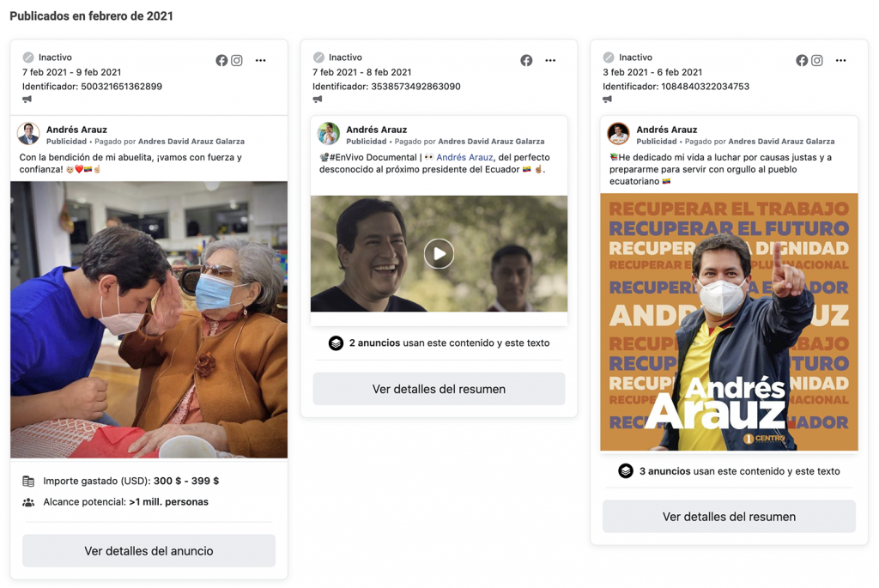Click megaphone icon on first ad card

pyautogui.click(x=27, y=100)
